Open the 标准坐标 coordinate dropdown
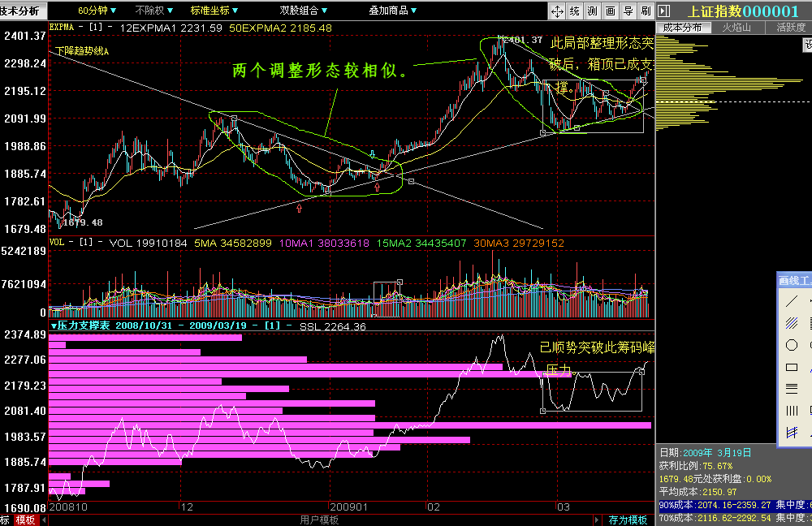 tap(214, 11)
